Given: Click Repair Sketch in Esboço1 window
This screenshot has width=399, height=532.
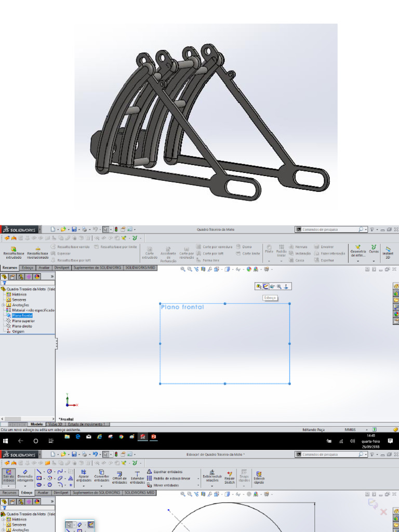Looking at the screenshot, I should (230, 477).
